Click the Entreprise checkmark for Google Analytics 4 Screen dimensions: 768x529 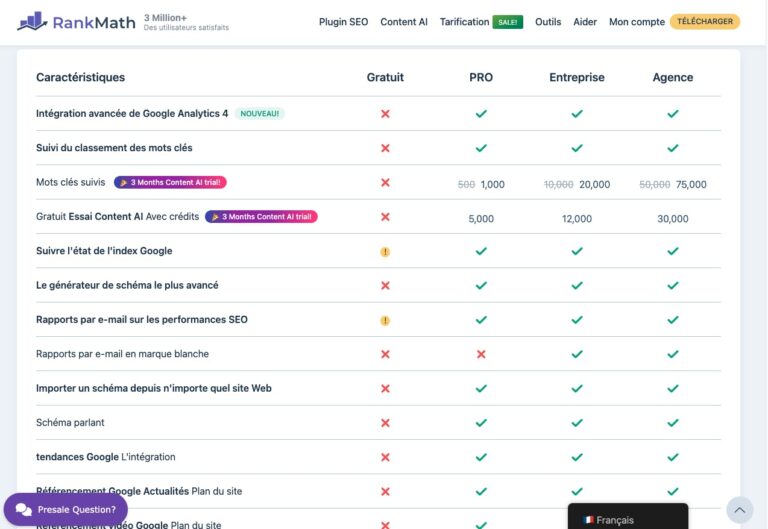pyautogui.click(x=577, y=114)
